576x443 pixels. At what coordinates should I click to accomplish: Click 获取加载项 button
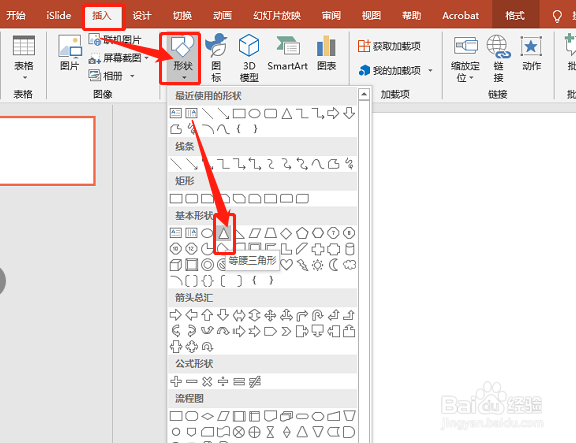coord(389,46)
